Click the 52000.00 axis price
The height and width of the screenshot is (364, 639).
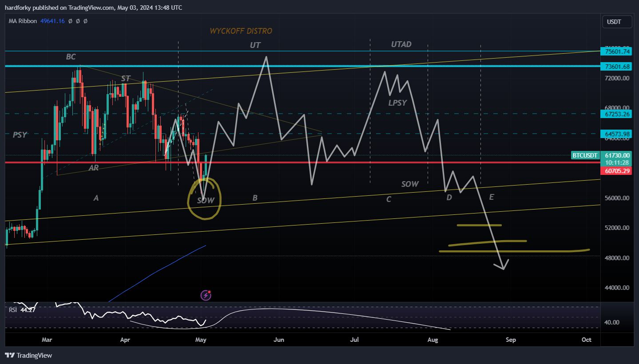pyautogui.click(x=618, y=228)
